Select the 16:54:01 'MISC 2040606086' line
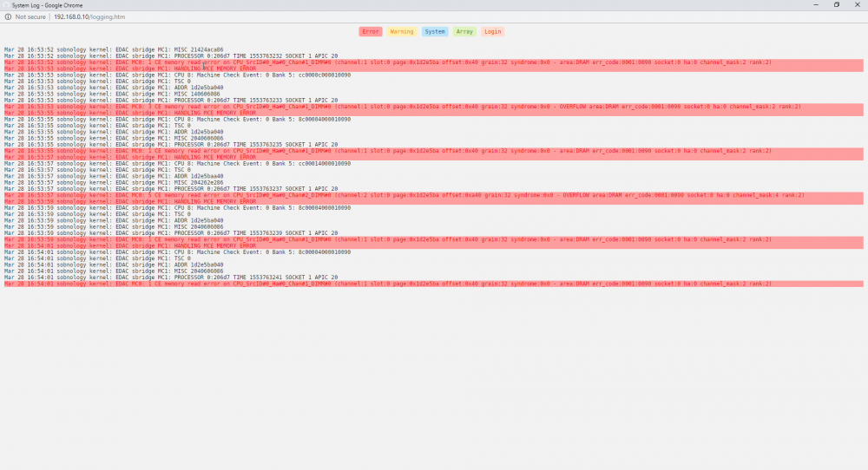 tap(114, 271)
